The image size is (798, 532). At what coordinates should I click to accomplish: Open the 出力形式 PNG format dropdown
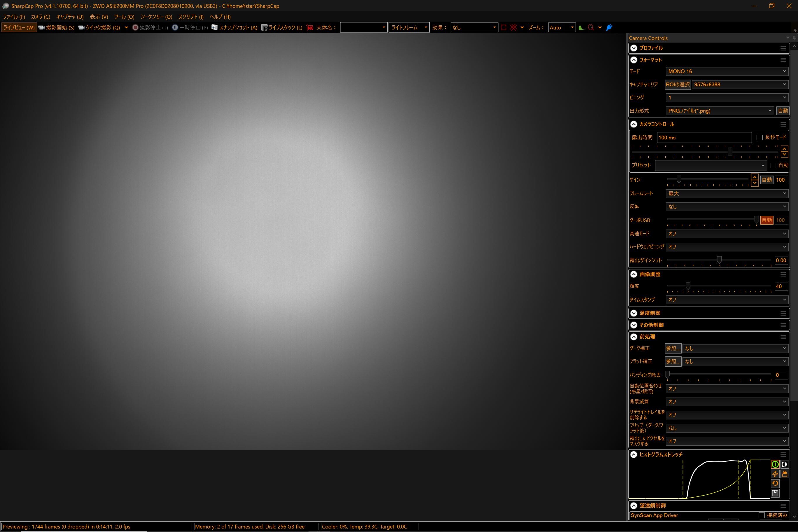719,111
